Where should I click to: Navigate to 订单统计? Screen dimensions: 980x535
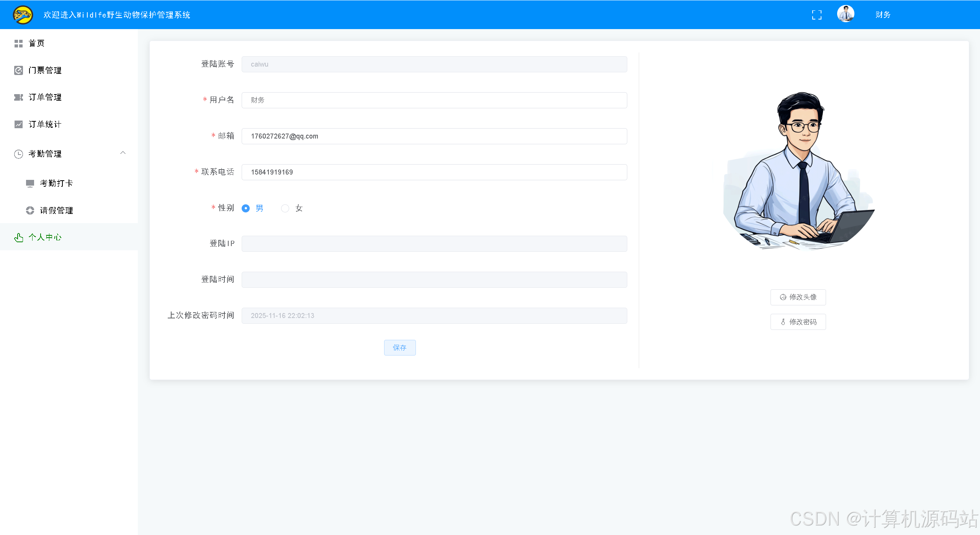pos(69,124)
